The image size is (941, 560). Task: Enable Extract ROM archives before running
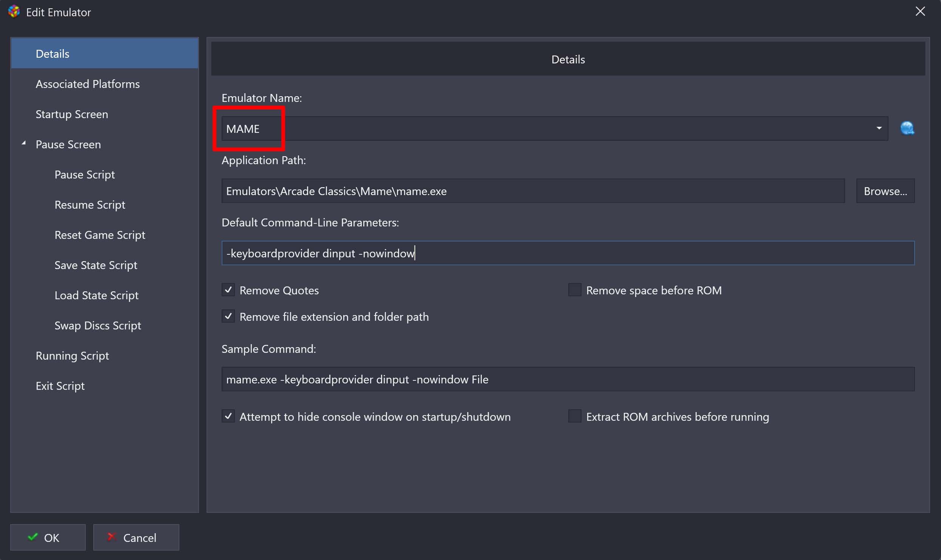(x=575, y=416)
